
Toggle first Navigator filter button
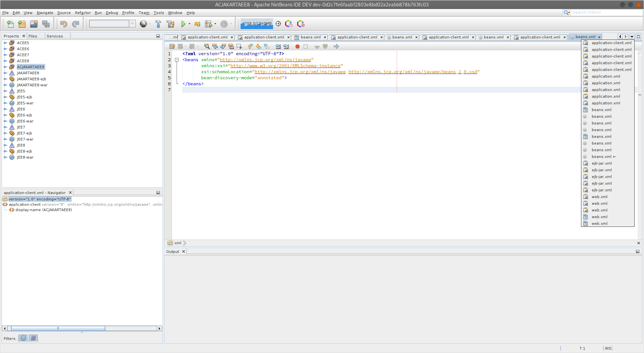23,338
